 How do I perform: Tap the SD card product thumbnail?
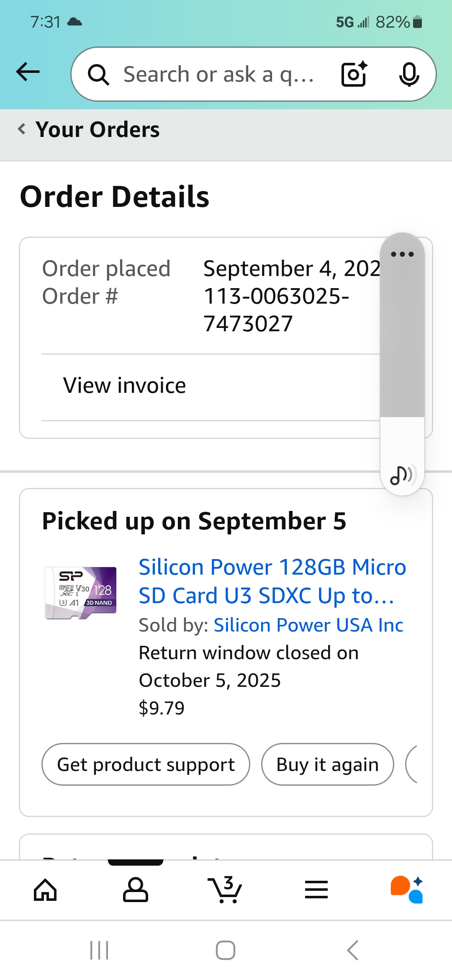pyautogui.click(x=81, y=593)
